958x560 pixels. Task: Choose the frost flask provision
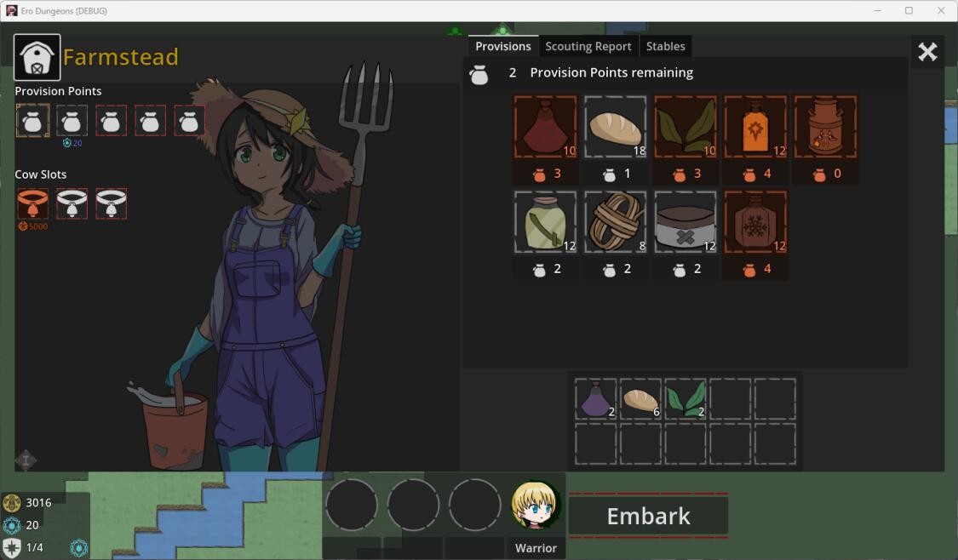(x=755, y=222)
